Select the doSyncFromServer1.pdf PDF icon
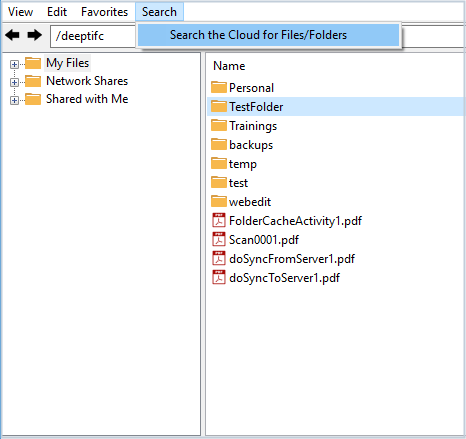 click(x=219, y=258)
